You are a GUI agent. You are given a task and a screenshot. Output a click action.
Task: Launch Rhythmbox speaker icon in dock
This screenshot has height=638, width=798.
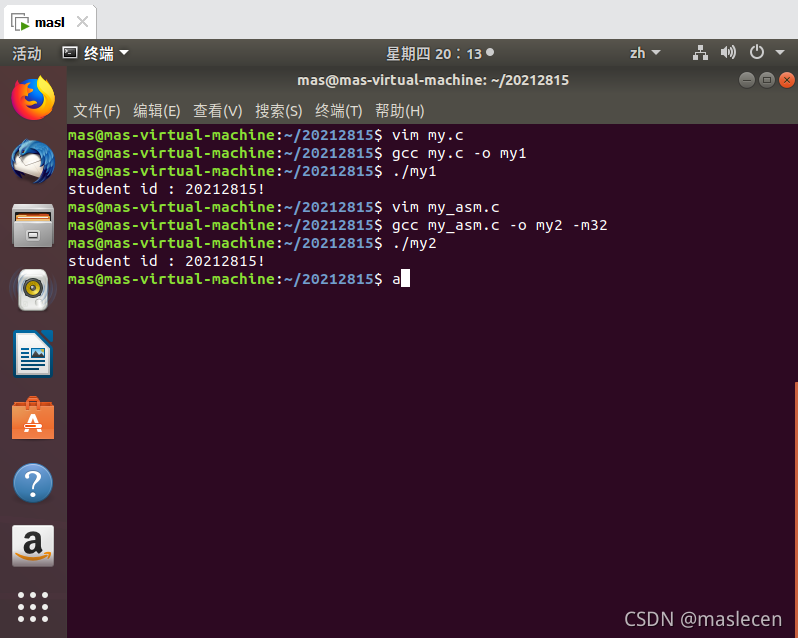33,289
